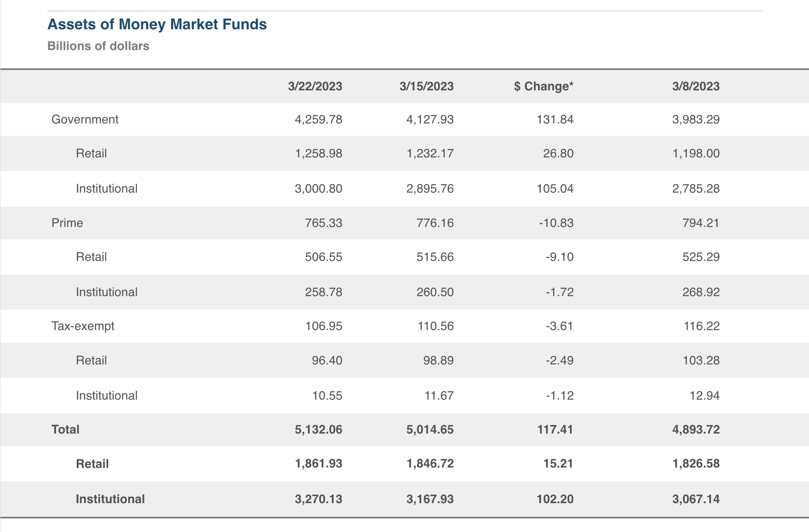The height and width of the screenshot is (532, 809).
Task: Click the 3/15/2023 column header
Action: coord(426,86)
